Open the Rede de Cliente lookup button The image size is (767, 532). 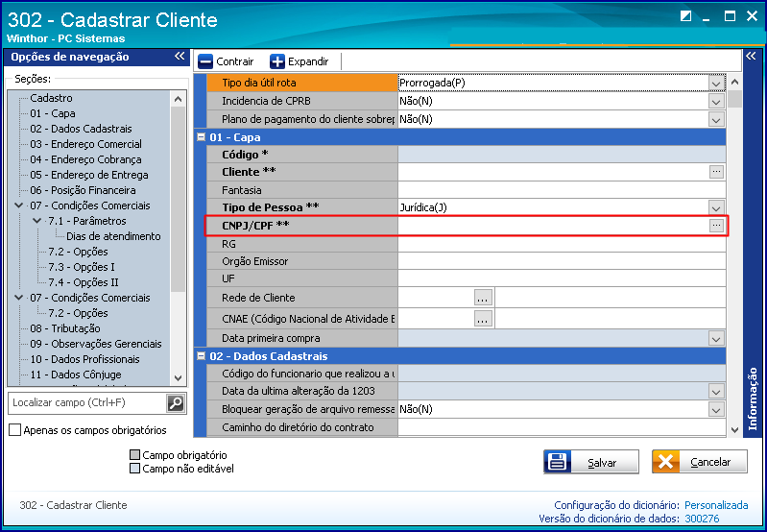483,298
